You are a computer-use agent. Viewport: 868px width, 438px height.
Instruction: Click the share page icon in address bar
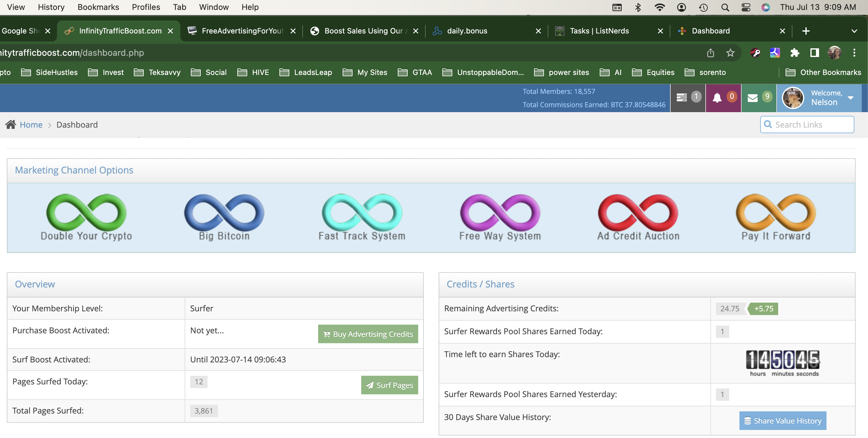pyautogui.click(x=710, y=53)
